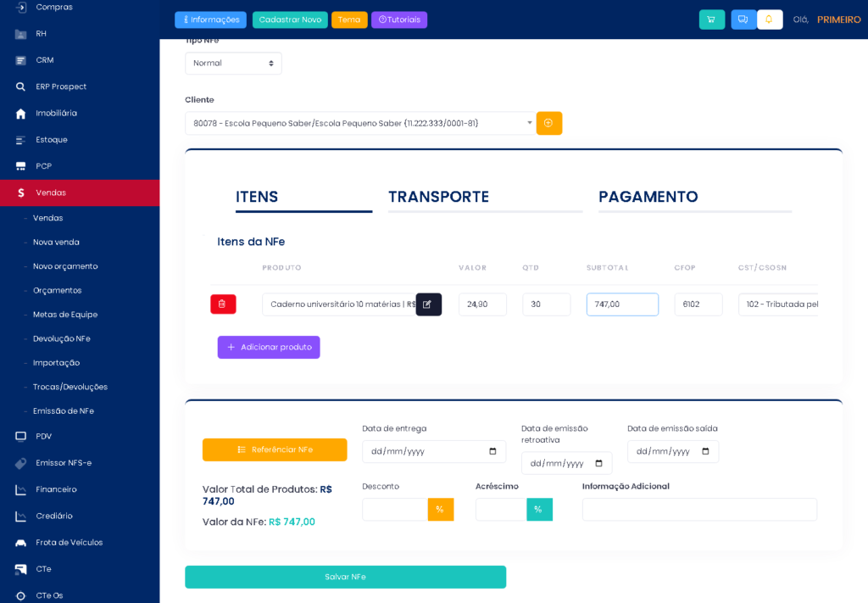
Task: Open the Vendas submenu entry
Action: (x=47, y=218)
